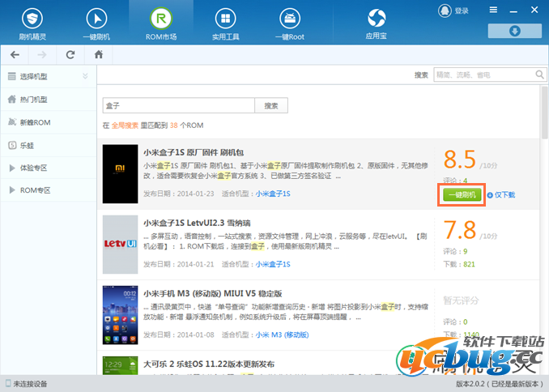
Task: Click the 一键刷机 cursor icon in top bar
Action: [x=96, y=18]
